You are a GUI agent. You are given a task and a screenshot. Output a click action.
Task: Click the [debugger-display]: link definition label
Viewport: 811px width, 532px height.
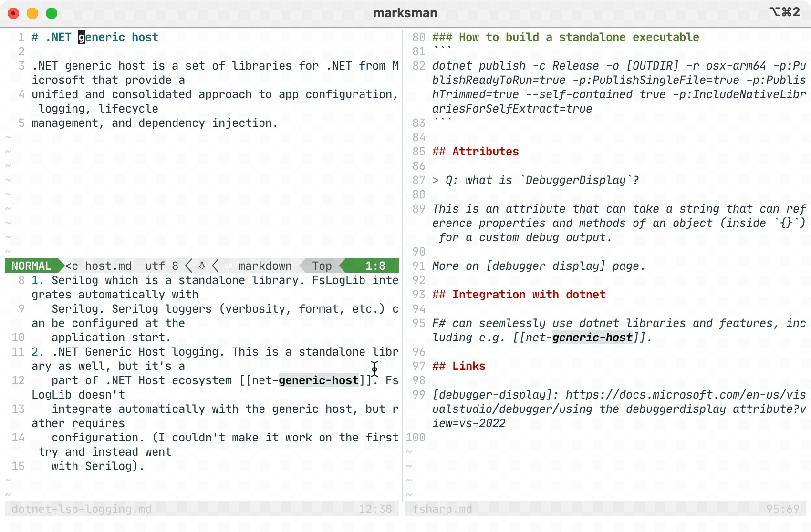[496, 395]
